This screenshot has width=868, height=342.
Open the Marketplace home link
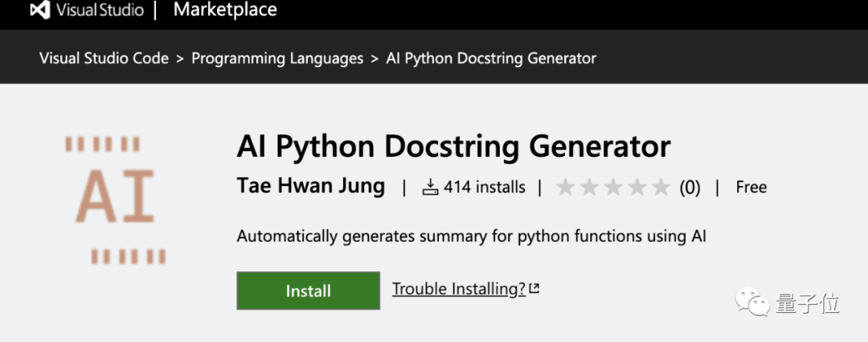coord(225,10)
